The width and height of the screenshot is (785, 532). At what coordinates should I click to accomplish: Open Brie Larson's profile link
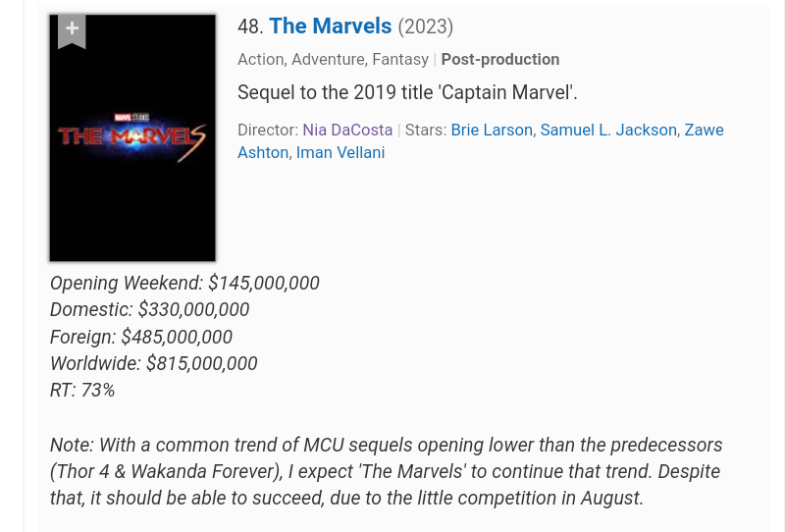492,130
